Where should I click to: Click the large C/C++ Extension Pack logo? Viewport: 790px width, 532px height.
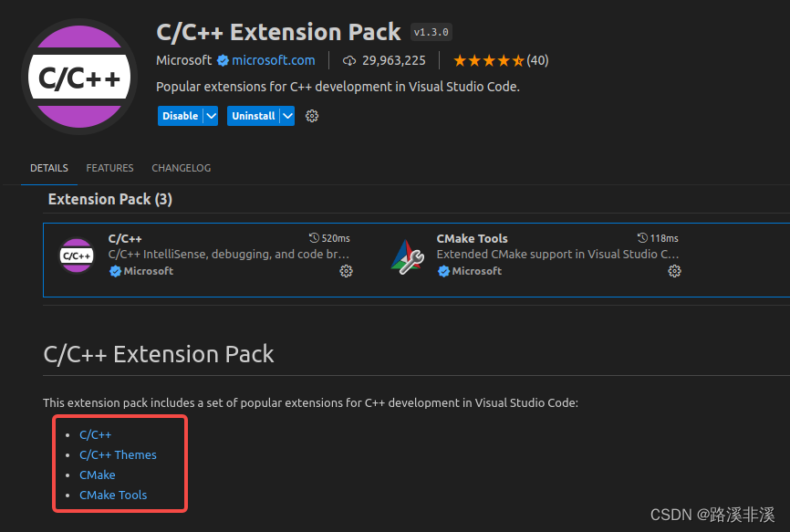(79, 77)
